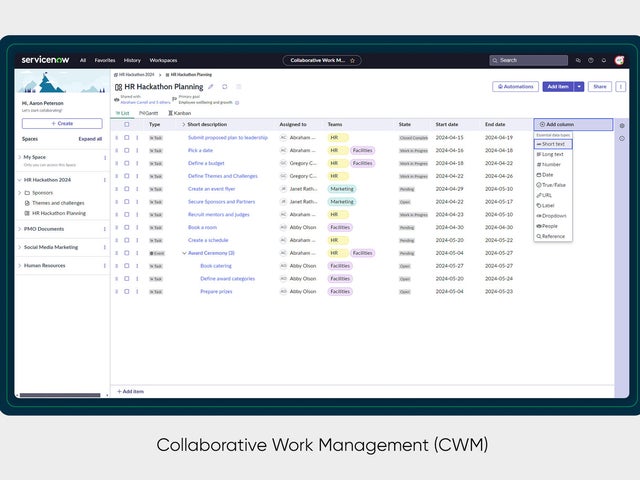
Task: Click the drag handle of Define a budget row
Action: coord(117,163)
